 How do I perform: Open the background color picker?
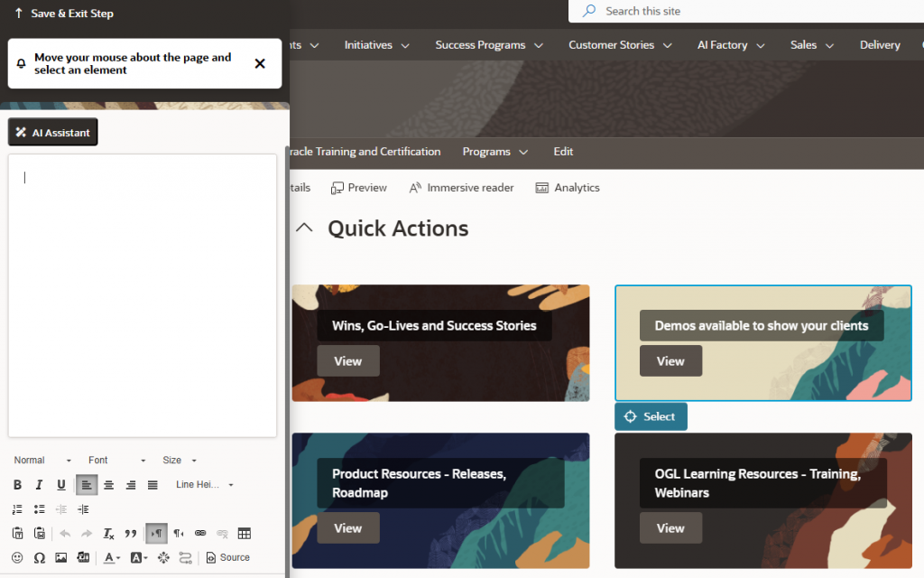(138, 557)
